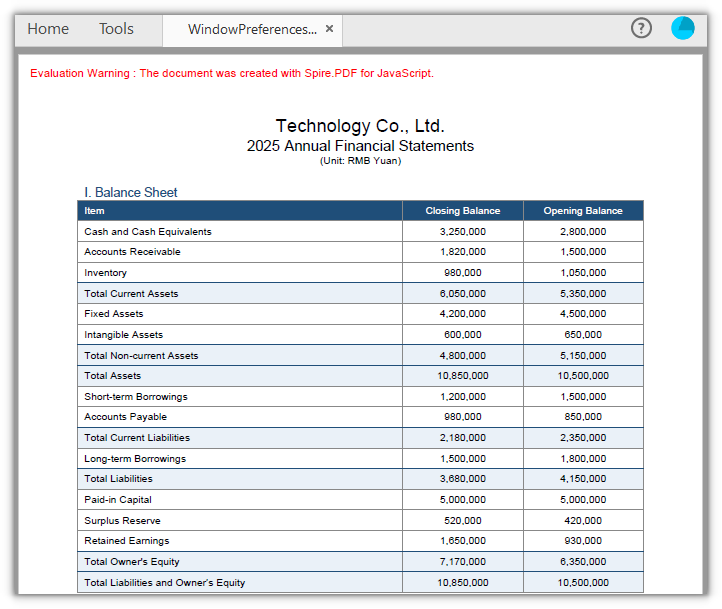Select the Total Current Assets row label
Image resolution: width=722 pixels, height=609 pixels.
tap(131, 294)
